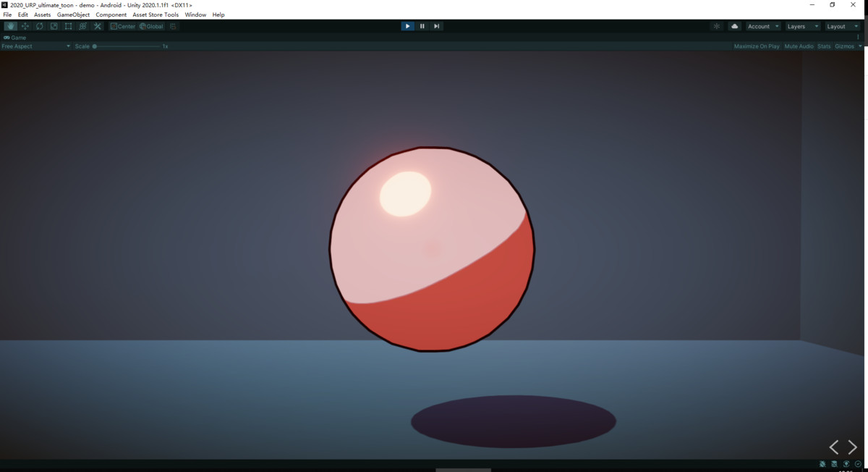The height and width of the screenshot is (472, 868).
Task: Select the Scale tool
Action: tap(54, 26)
